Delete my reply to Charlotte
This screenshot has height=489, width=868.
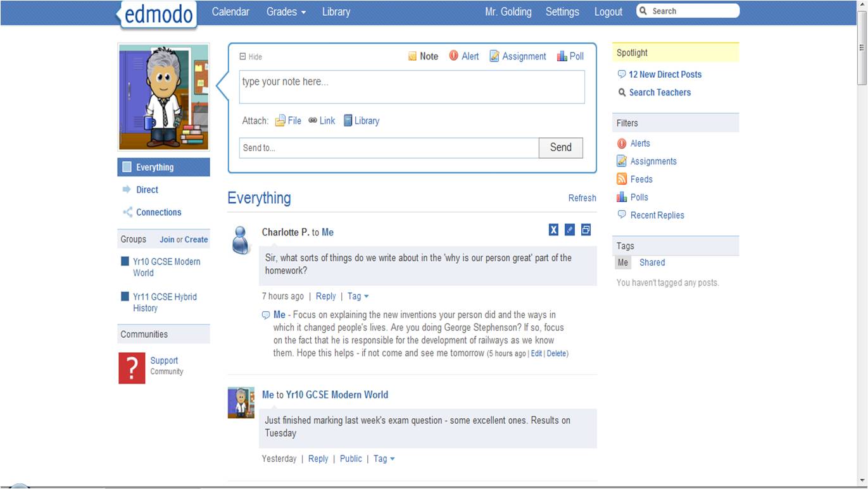557,354
